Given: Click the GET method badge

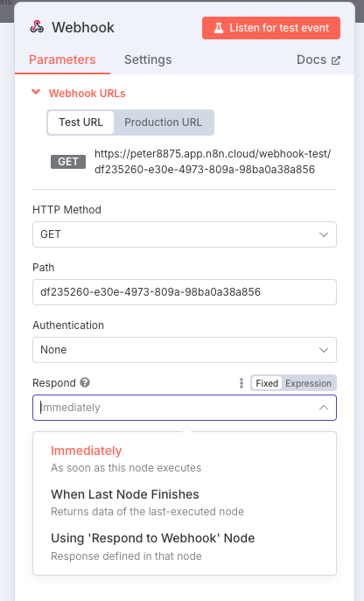Looking at the screenshot, I should (68, 162).
